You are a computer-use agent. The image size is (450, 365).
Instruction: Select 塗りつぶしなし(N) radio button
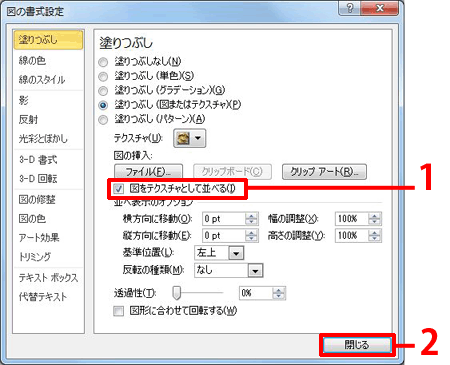click(103, 62)
